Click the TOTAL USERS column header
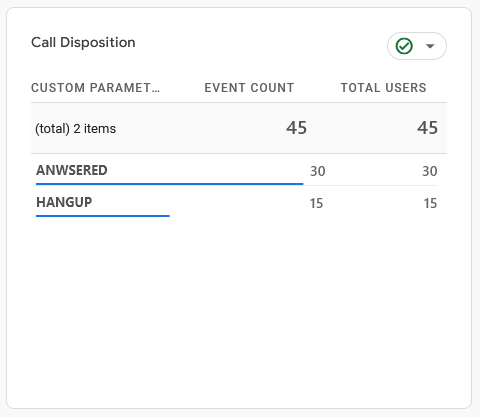Image resolution: width=480 pixels, height=417 pixels. click(384, 88)
